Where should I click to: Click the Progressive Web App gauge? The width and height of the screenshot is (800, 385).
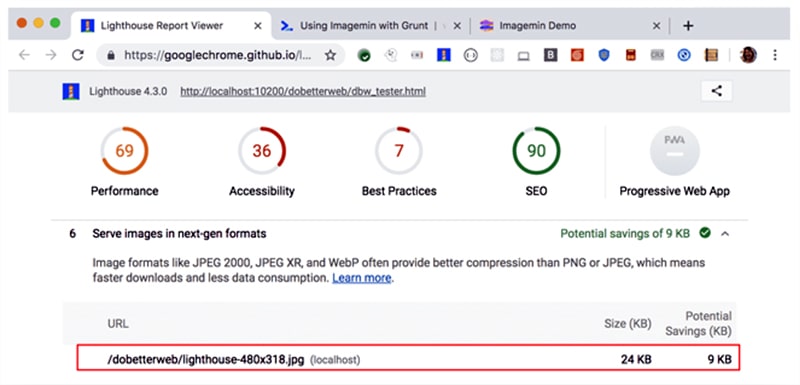[674, 151]
